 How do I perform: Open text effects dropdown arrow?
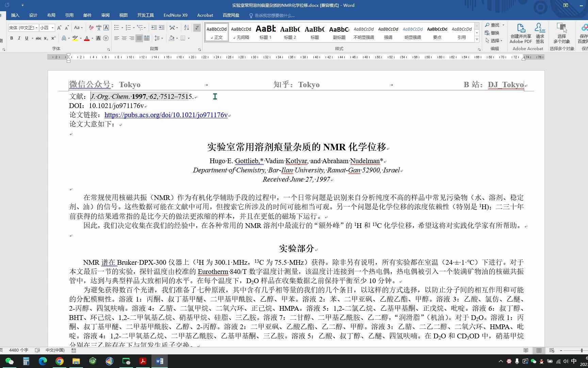click(69, 38)
